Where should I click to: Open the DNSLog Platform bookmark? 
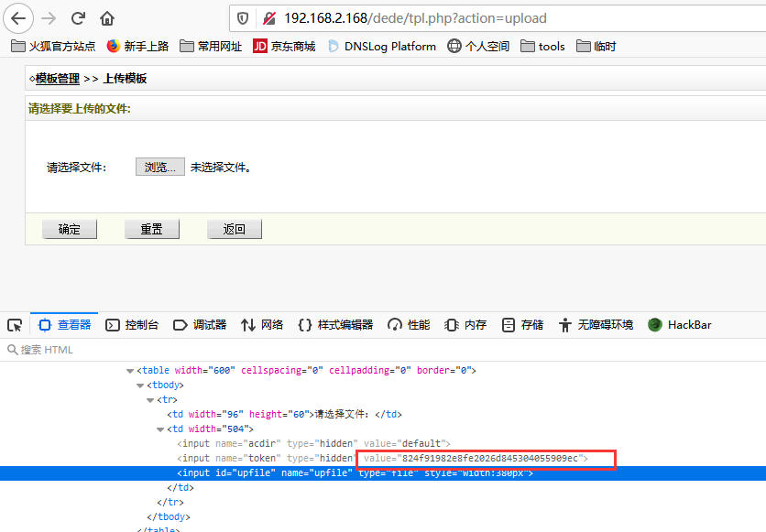381,47
